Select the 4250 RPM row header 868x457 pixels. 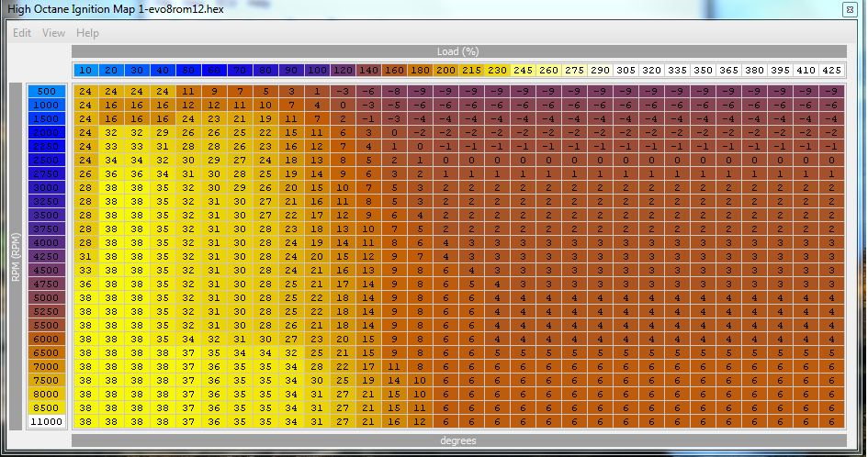[47, 257]
